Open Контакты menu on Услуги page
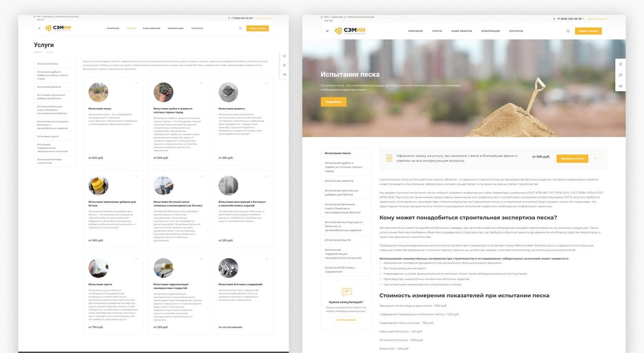Image resolution: width=644 pixels, height=353 pixels. click(197, 28)
